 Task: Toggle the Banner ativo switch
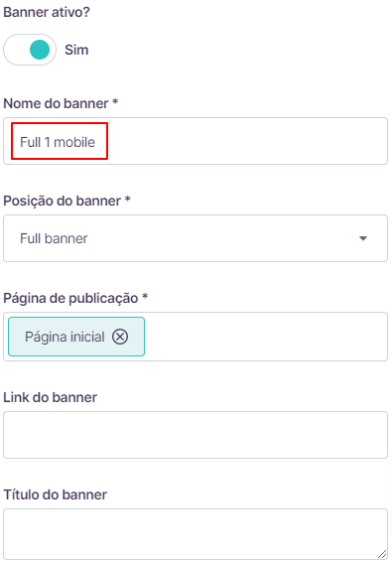[30, 50]
